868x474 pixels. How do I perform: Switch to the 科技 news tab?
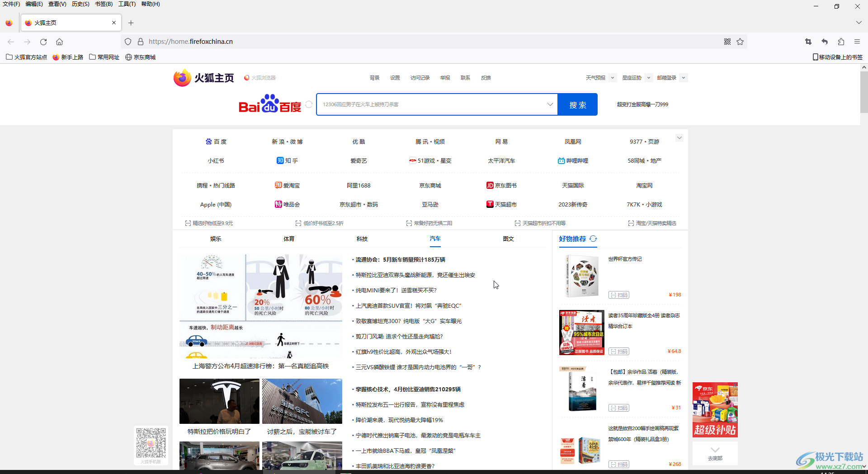(362, 239)
